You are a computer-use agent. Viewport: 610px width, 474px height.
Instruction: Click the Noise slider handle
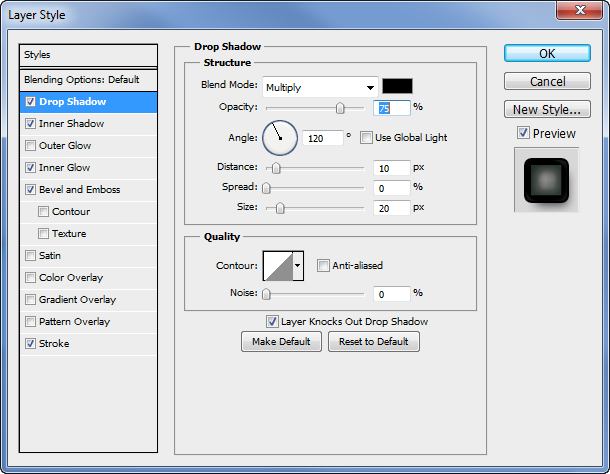266,294
